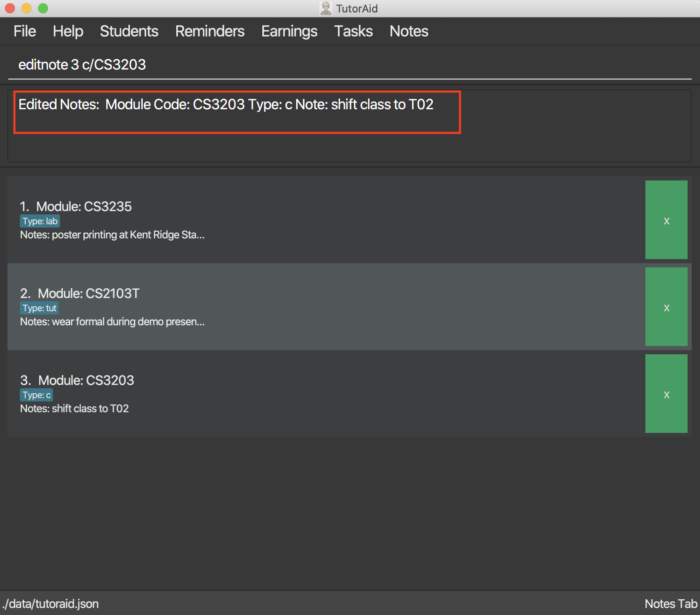The width and height of the screenshot is (700, 615).
Task: Open the Notes menu
Action: click(x=409, y=31)
